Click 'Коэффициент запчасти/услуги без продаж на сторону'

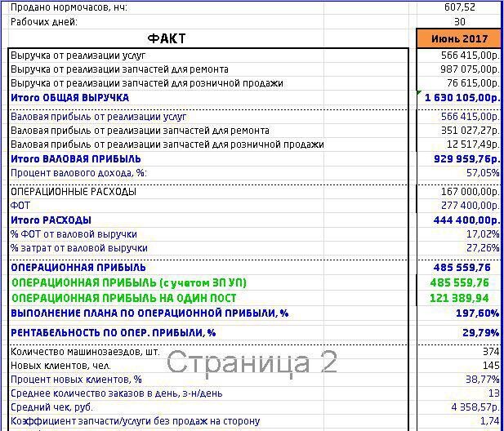pos(136,421)
